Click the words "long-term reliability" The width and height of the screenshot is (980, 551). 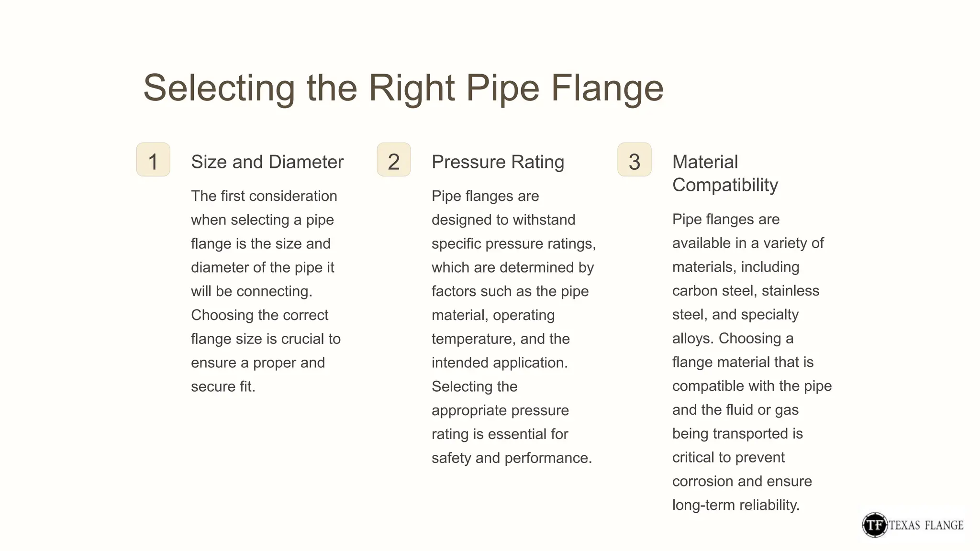point(735,505)
